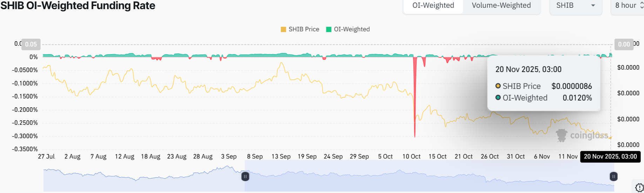Click the yellow SHIB Price legend swatch
The height and width of the screenshot is (193, 644).
(x=283, y=29)
